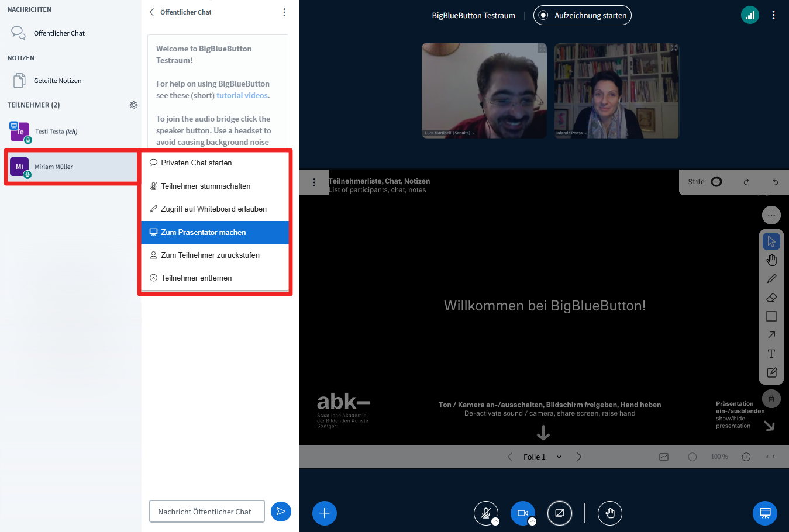Toggle screen sharing

(x=560, y=513)
